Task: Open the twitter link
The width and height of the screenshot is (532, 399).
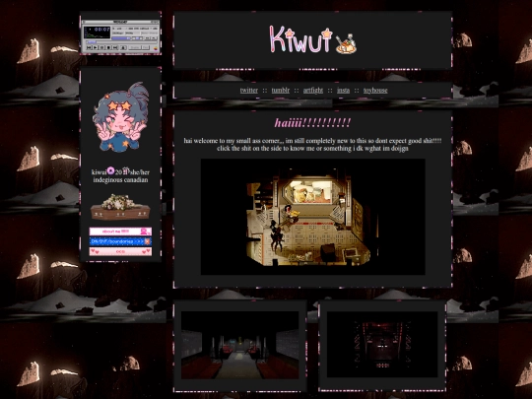Action: [x=248, y=91]
